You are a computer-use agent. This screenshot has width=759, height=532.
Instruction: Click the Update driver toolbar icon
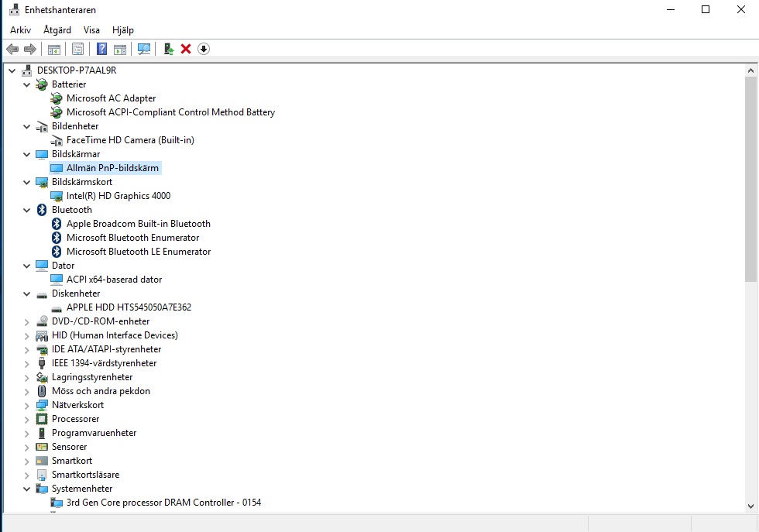169,49
